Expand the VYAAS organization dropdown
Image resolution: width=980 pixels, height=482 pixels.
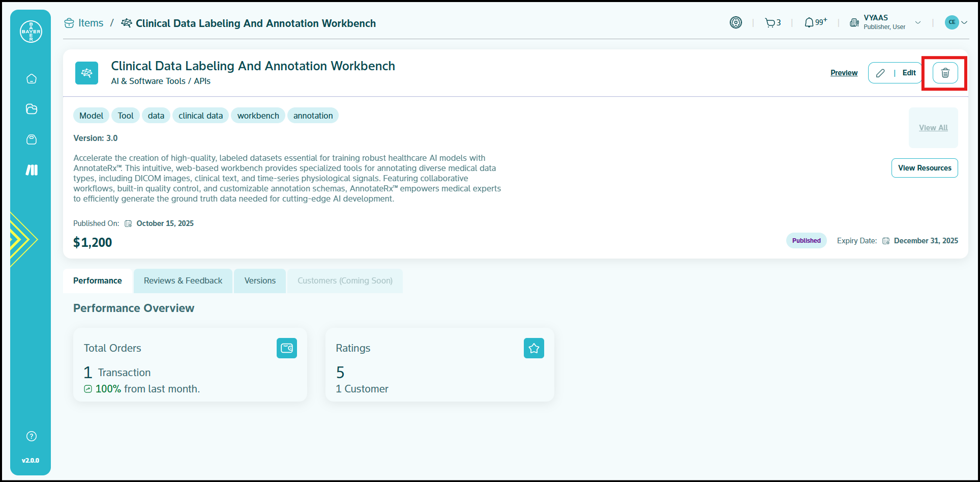(918, 23)
